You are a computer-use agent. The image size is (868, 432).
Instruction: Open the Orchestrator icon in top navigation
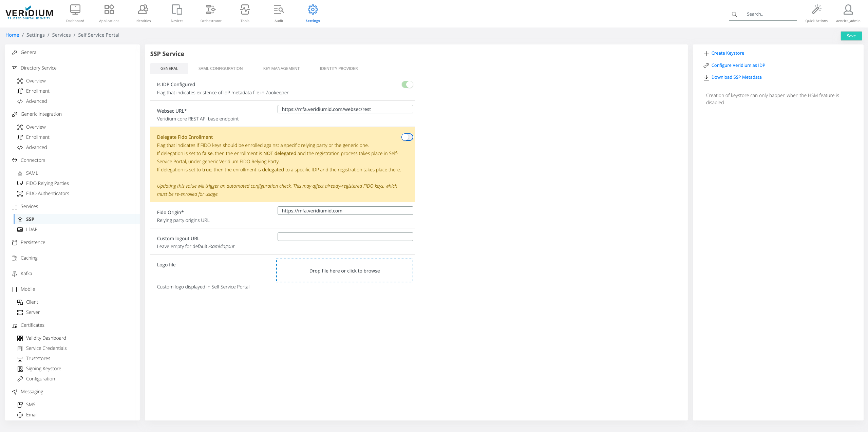coord(211,10)
